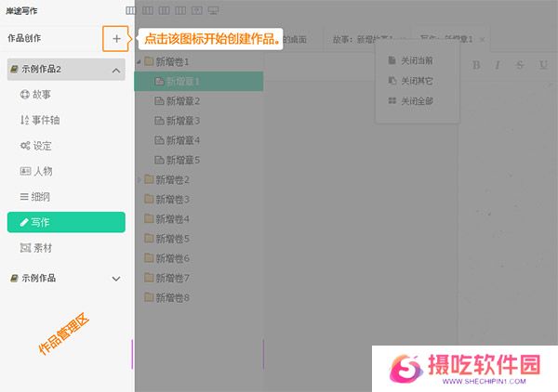Choose 关闭全部 from the tab menu
The image size is (558, 392).
(x=410, y=101)
